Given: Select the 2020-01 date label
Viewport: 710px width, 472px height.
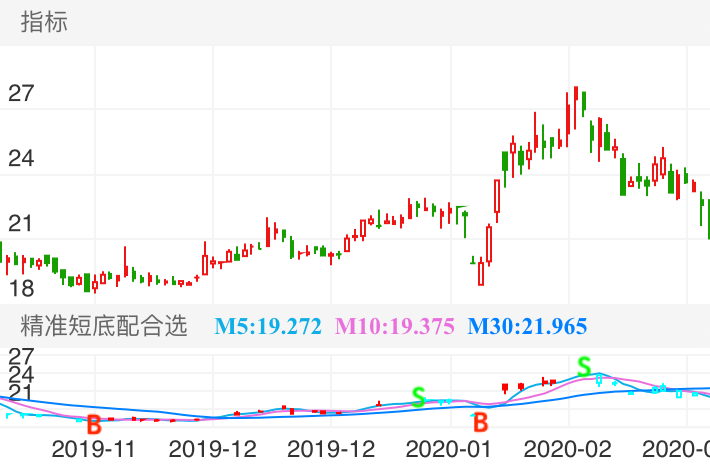Looking at the screenshot, I should [x=451, y=448].
